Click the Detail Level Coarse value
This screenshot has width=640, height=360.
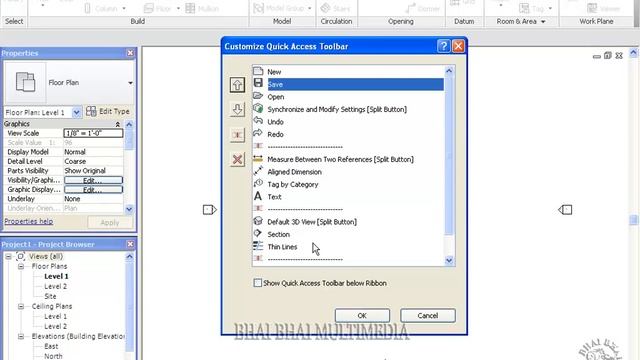tap(93, 161)
